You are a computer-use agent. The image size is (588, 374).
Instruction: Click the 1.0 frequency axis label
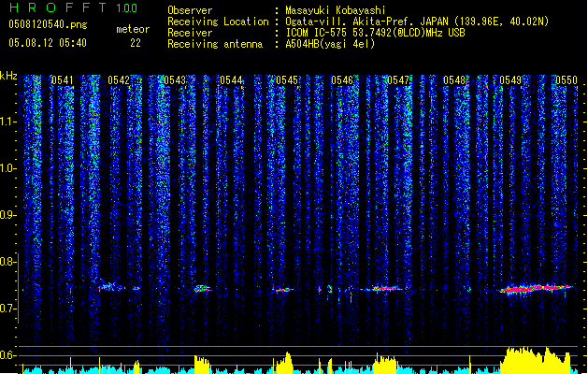pyautogui.click(x=8, y=169)
